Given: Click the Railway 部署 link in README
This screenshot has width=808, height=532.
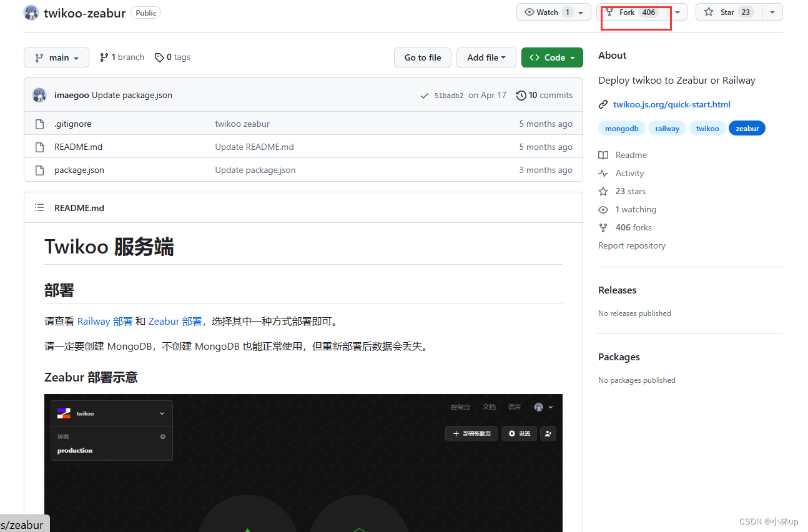Looking at the screenshot, I should click(105, 321).
